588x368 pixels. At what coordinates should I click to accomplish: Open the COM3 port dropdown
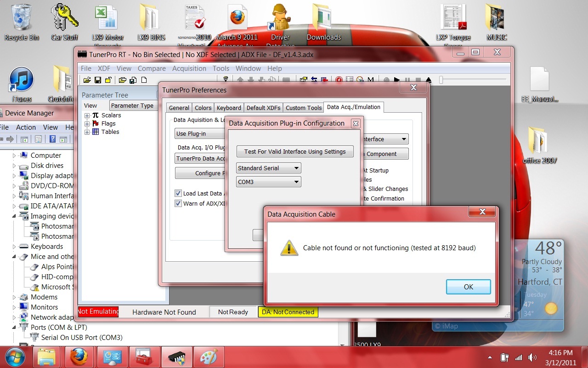tap(269, 182)
